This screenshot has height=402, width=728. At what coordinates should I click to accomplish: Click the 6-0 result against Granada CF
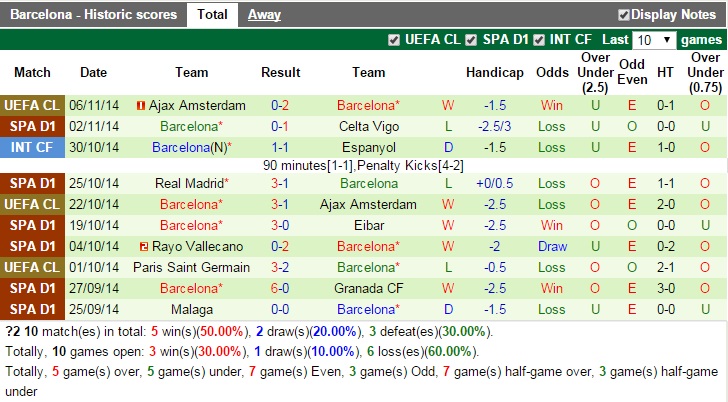280,288
